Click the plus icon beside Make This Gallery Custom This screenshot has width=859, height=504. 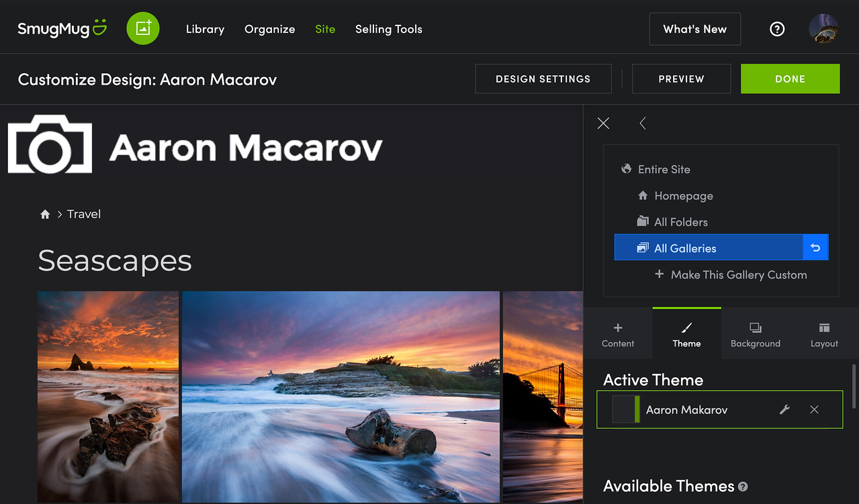pos(659,274)
